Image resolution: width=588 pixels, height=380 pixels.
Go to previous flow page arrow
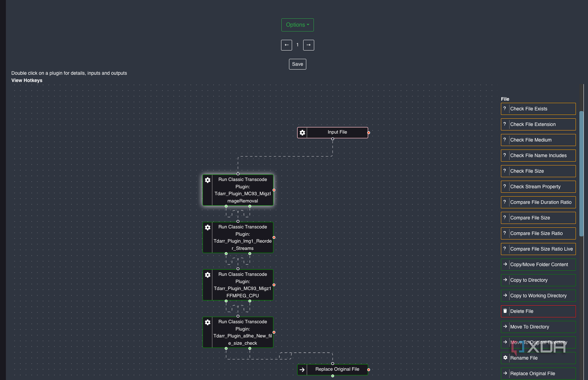tap(287, 45)
